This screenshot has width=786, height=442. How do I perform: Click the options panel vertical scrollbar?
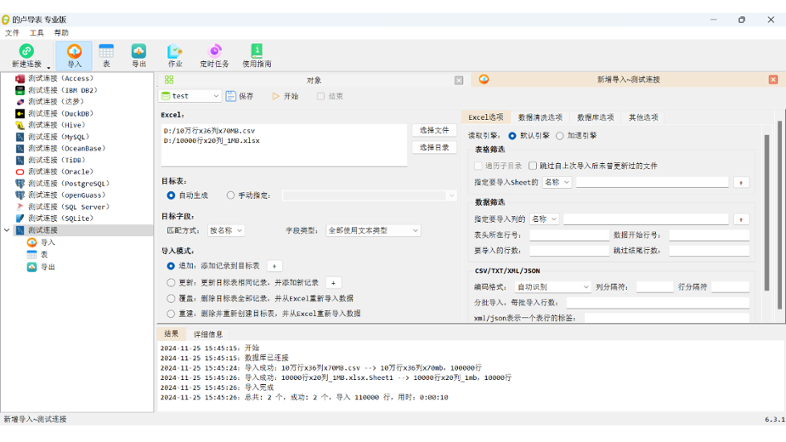pyautogui.click(x=766, y=213)
